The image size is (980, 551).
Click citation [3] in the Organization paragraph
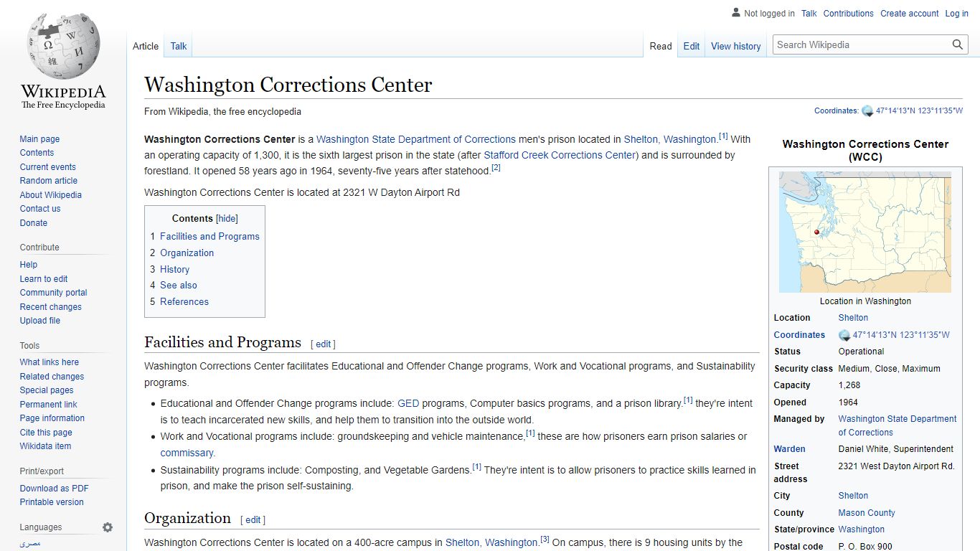click(x=545, y=540)
